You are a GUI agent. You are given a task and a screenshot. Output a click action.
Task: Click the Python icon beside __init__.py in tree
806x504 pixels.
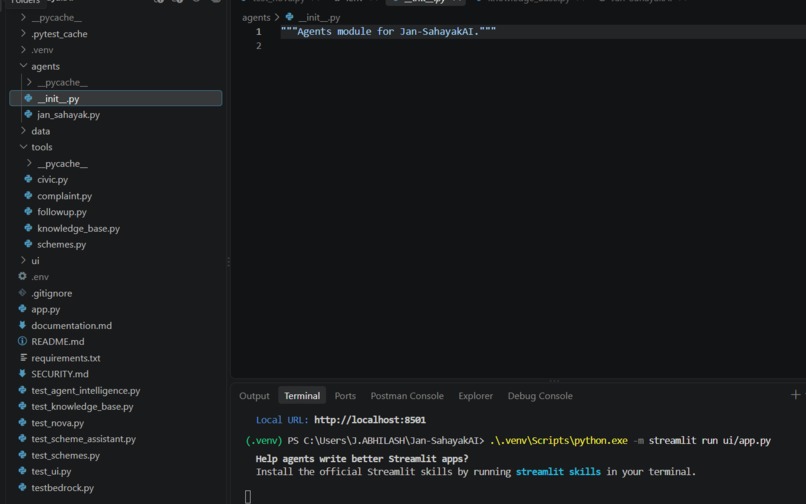28,98
